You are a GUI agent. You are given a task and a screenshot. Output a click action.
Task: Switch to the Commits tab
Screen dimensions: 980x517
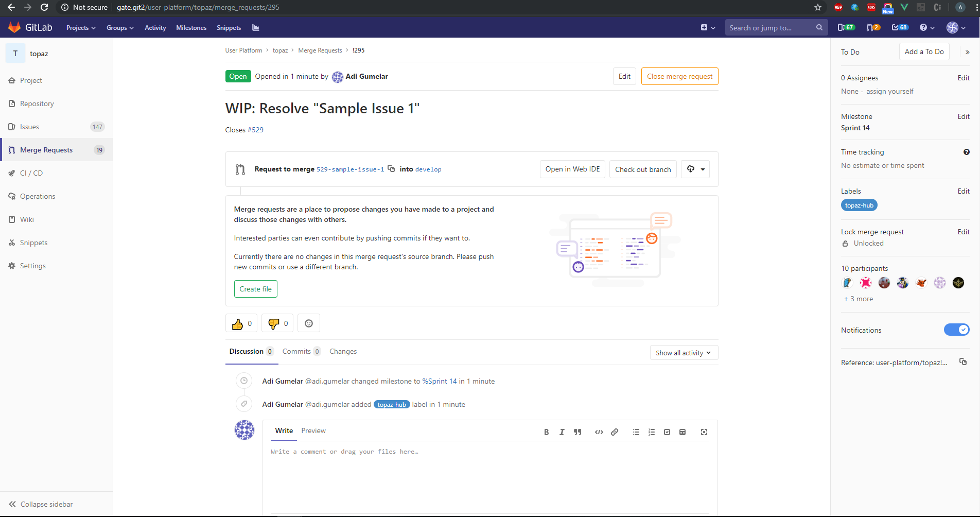pyautogui.click(x=296, y=352)
